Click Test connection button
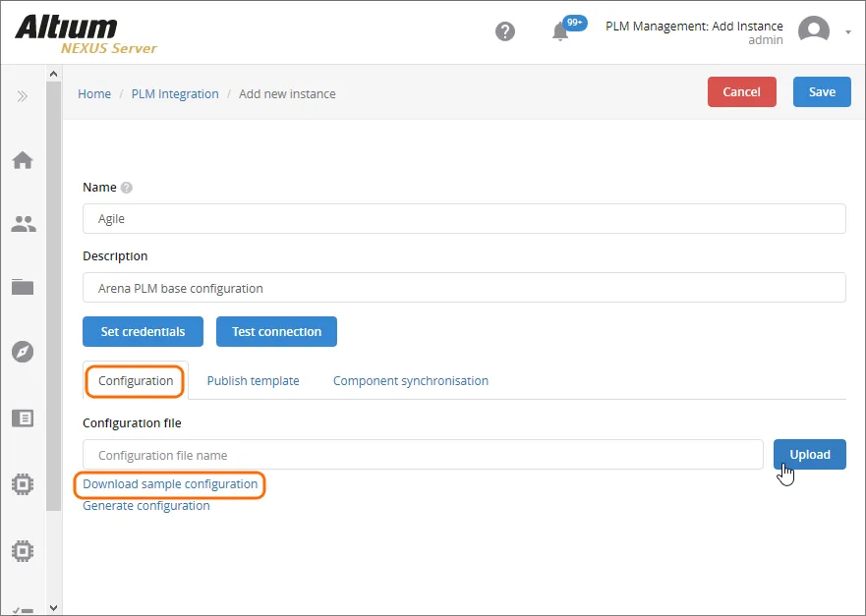866x616 pixels. click(276, 332)
